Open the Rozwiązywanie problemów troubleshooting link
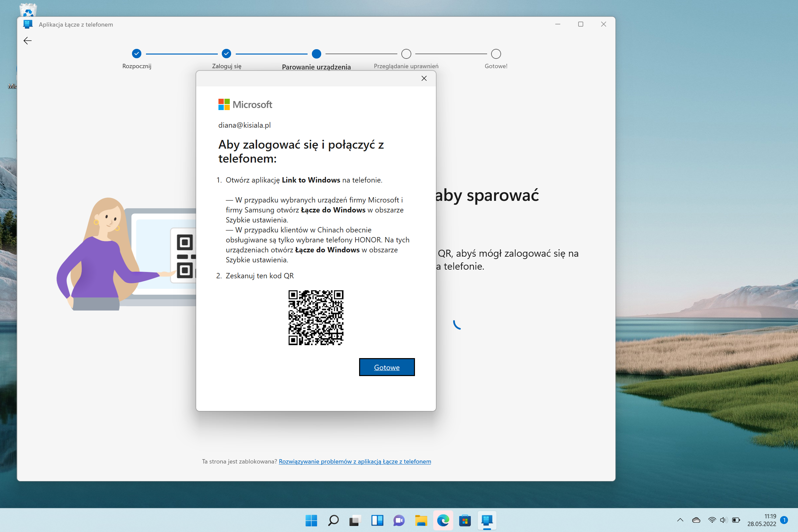Image resolution: width=798 pixels, height=532 pixels. [354, 462]
